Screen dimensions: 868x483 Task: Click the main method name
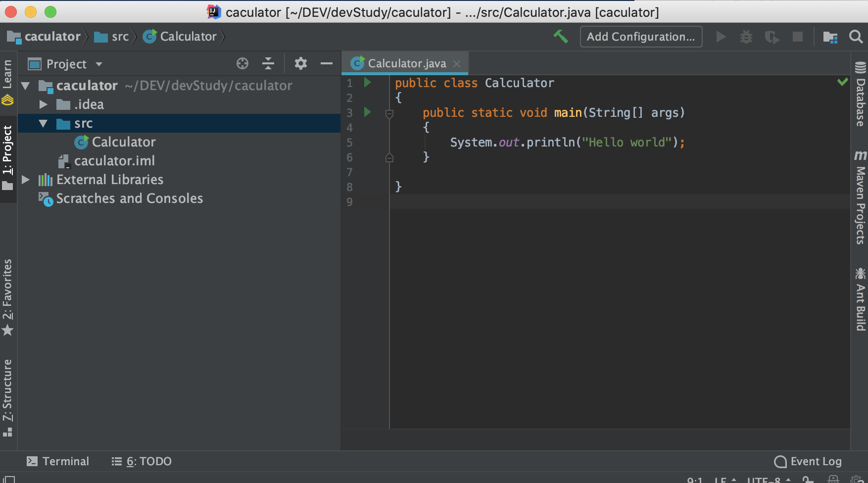click(x=568, y=113)
